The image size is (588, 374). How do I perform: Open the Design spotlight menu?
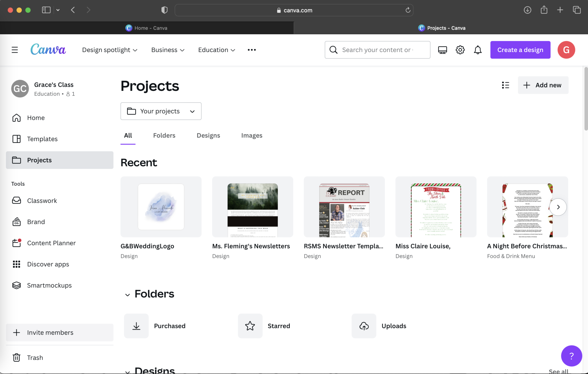[109, 50]
